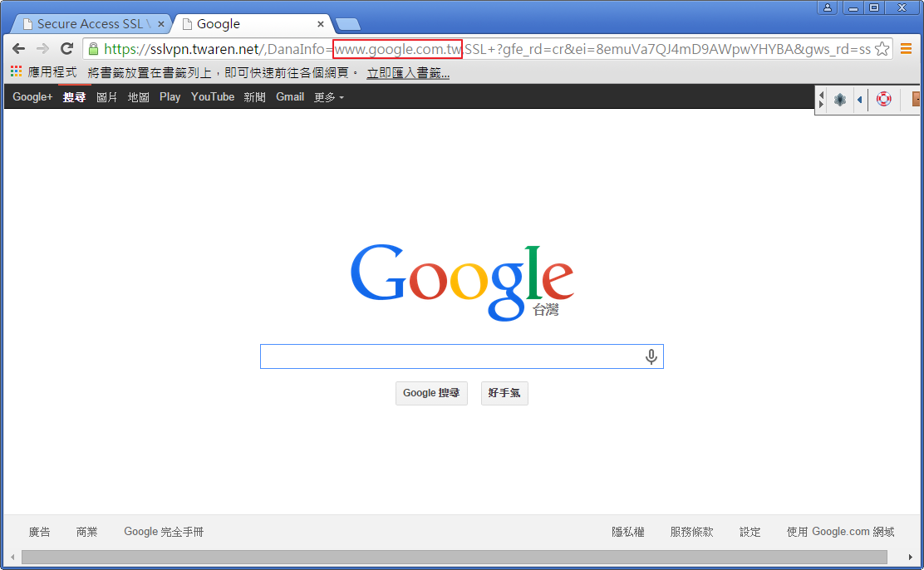Click the microphone voice search icon

651,356
